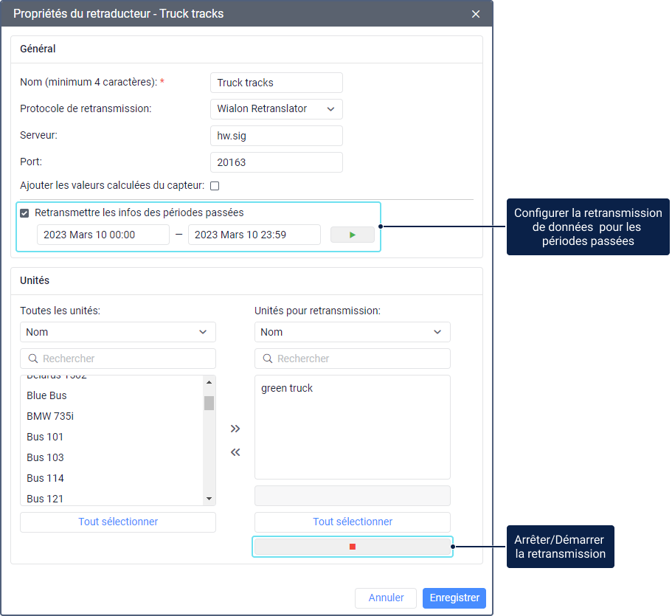
Task: Remove units with left double-arrow icon
Action: coord(235,452)
